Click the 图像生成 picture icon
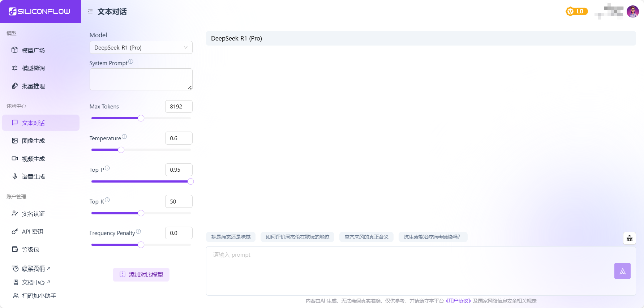Viewport: 644px width, 308px height. [15, 141]
